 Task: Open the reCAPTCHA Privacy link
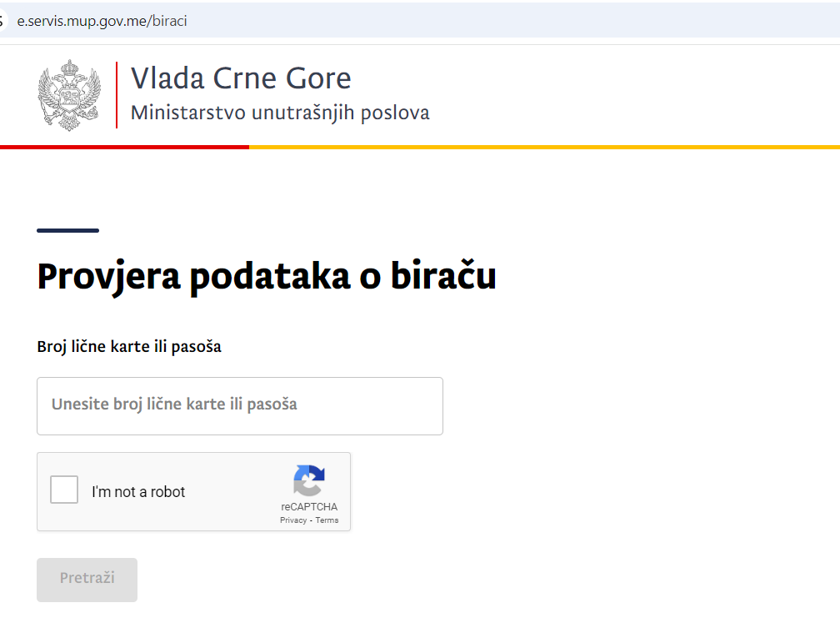[293, 520]
